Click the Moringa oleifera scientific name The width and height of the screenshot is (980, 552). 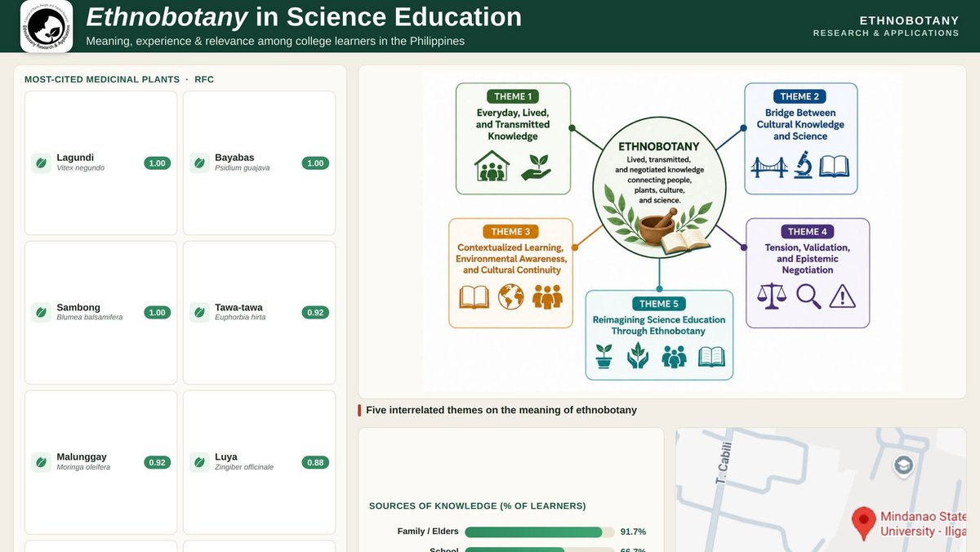point(83,467)
